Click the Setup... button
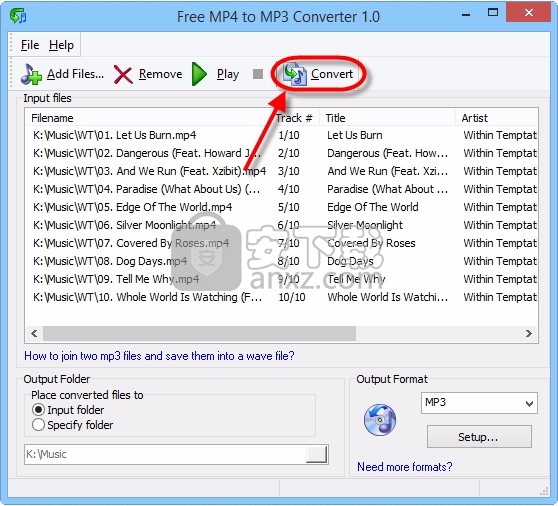This screenshot has width=558, height=506. pos(479,437)
